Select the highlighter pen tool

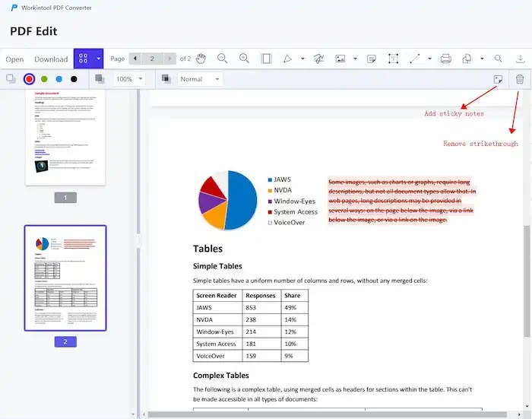point(287,59)
